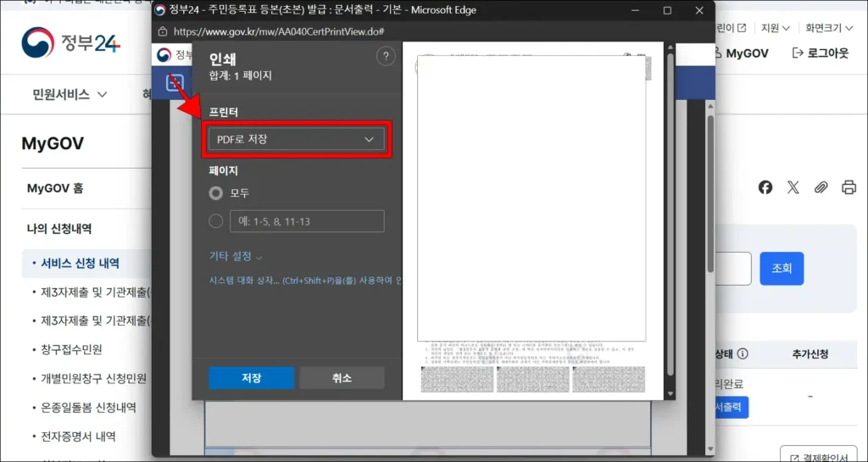Select 창구접수민원 in sidebar

pyautogui.click(x=71, y=350)
